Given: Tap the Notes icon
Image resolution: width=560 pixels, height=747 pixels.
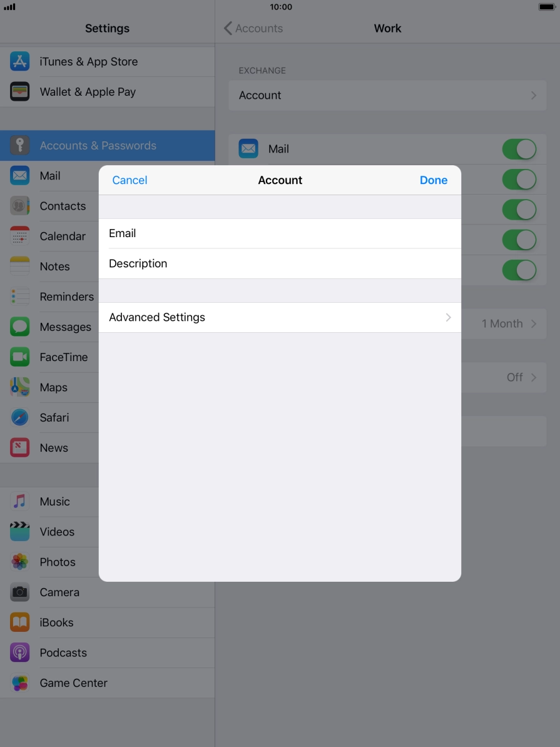Looking at the screenshot, I should point(19,267).
